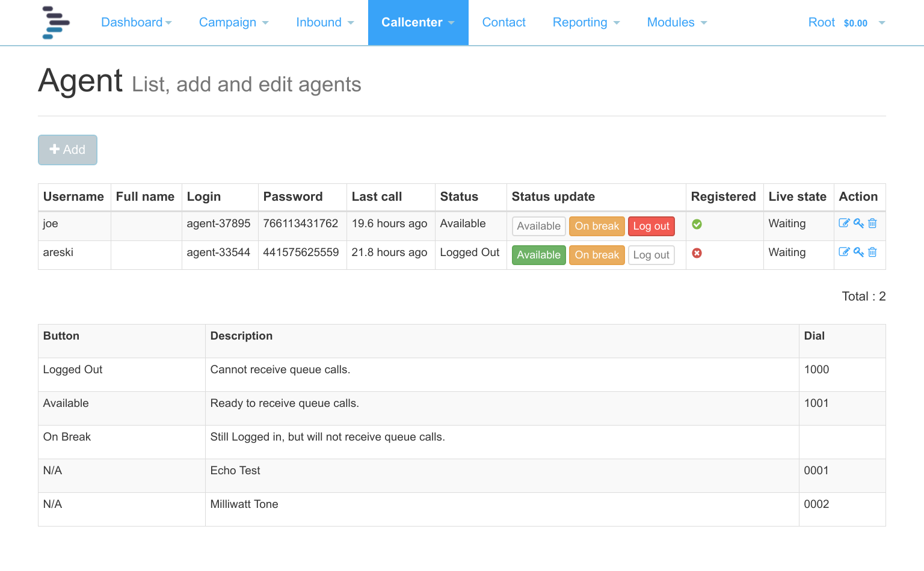
Task: Select login agent-37895
Action: (x=218, y=224)
